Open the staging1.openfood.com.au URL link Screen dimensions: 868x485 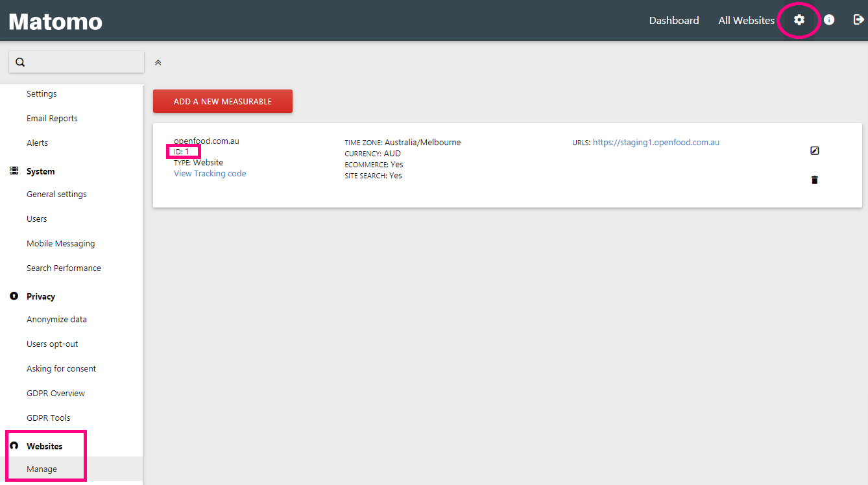click(x=656, y=142)
